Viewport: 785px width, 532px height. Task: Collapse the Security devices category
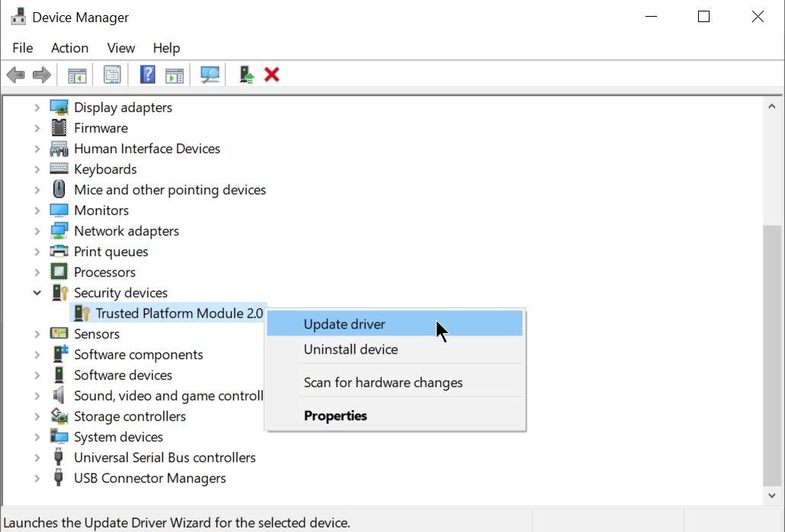pyautogui.click(x=37, y=292)
